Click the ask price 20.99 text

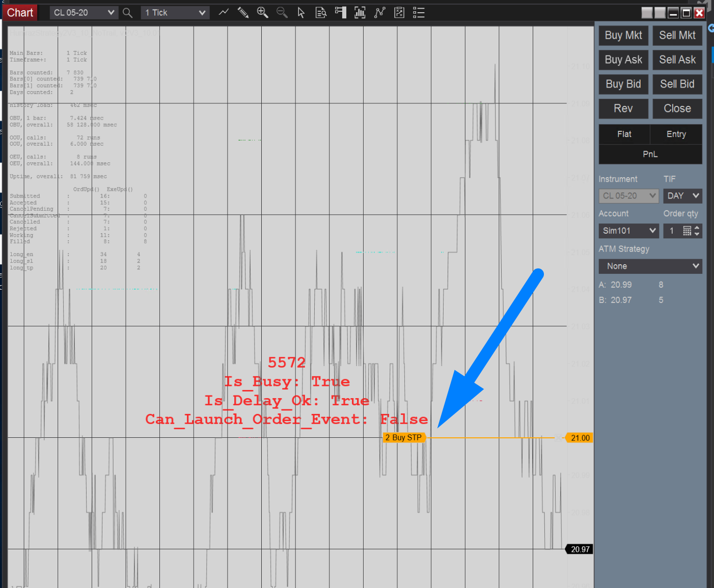(x=621, y=285)
